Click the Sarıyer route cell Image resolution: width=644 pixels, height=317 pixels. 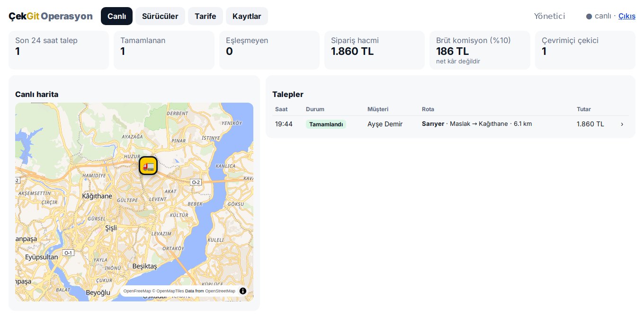tap(477, 124)
